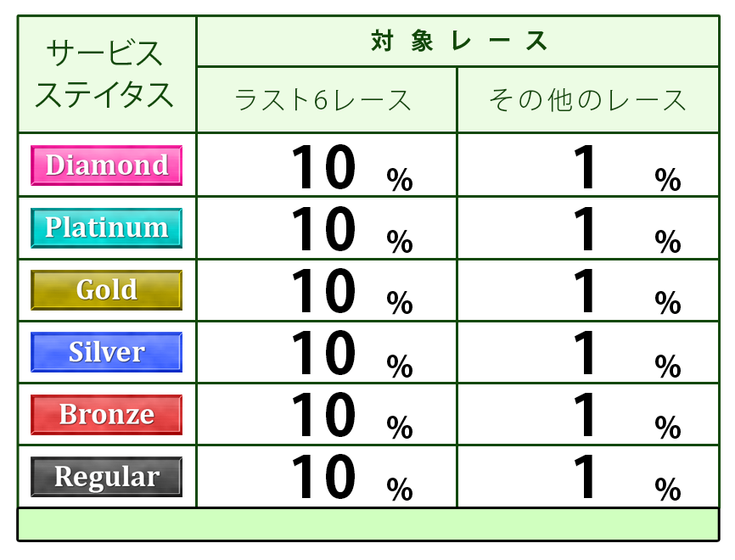Select the blue Silver status badge
This screenshot has width=735, height=560.
coord(106,352)
